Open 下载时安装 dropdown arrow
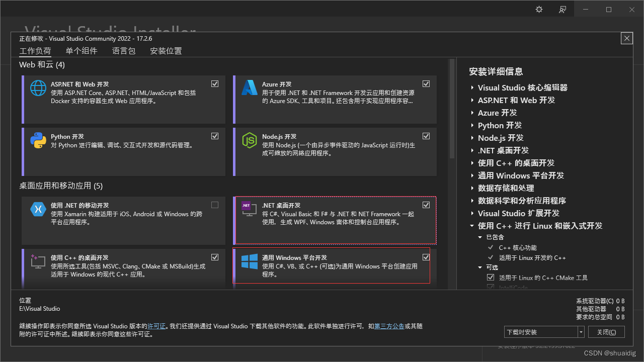This screenshot has width=644, height=362. coord(581,332)
